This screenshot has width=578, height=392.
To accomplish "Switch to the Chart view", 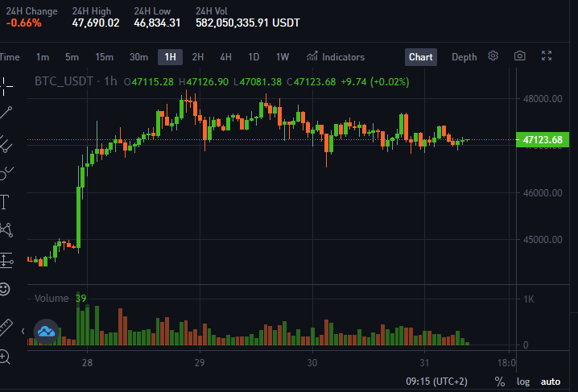I will [421, 57].
